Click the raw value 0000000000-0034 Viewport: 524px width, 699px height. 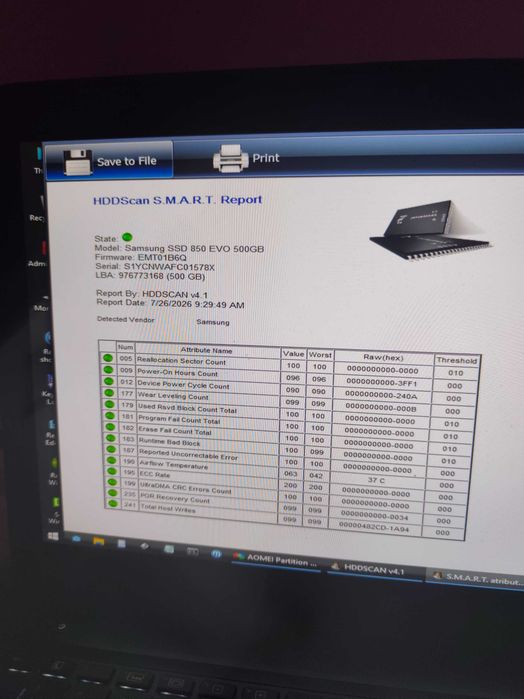(375, 517)
